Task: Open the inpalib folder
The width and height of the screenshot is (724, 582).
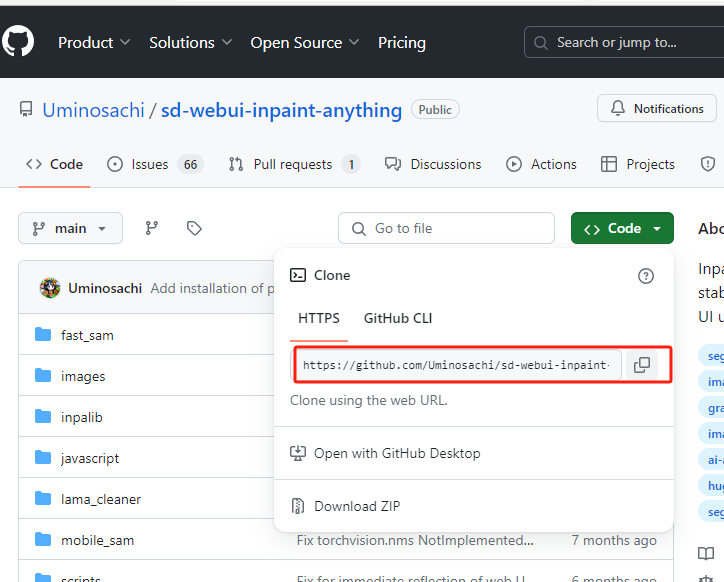Action: click(82, 417)
